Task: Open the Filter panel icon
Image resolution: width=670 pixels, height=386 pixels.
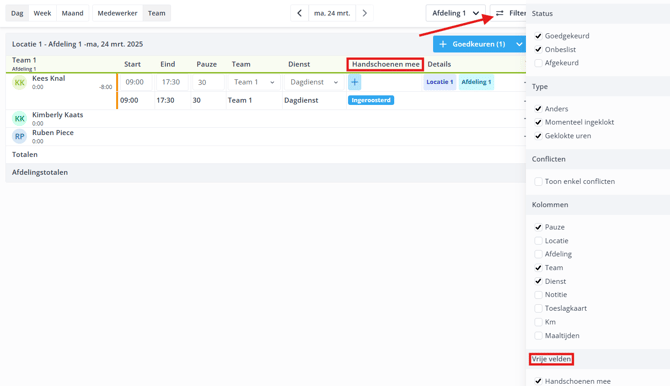Action: pyautogui.click(x=500, y=13)
